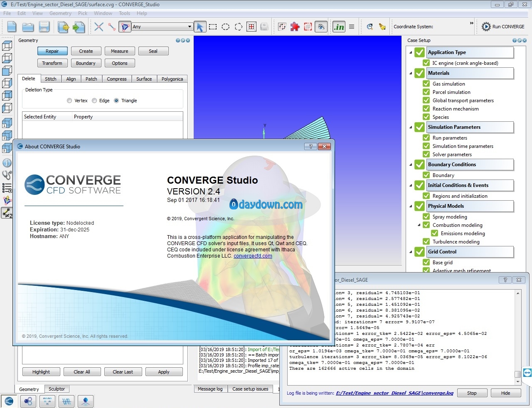Click the hexagon molecules icon in bottom bar
Image resolution: width=532 pixels, height=408 pixels.
click(28, 401)
